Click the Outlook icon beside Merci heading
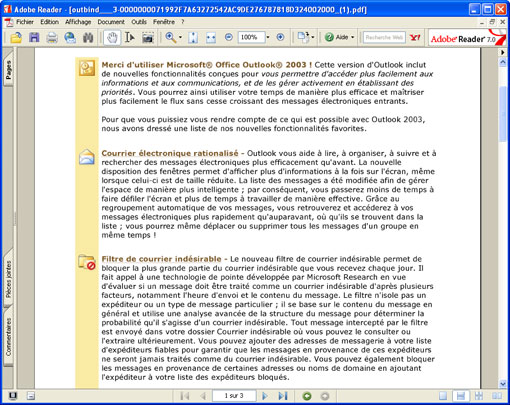 pyautogui.click(x=87, y=68)
